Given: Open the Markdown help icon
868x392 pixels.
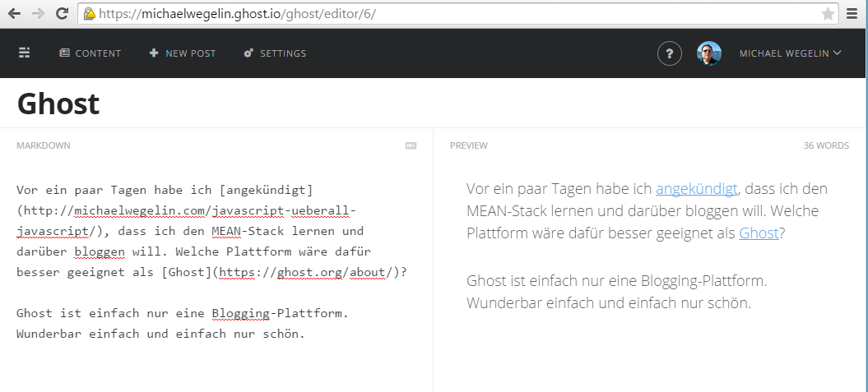Looking at the screenshot, I should tap(411, 146).
